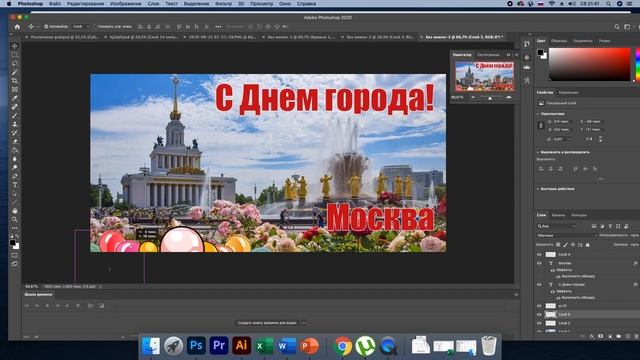Open the Слой auto-select dropdown
This screenshot has width=640, height=360.
point(81,27)
